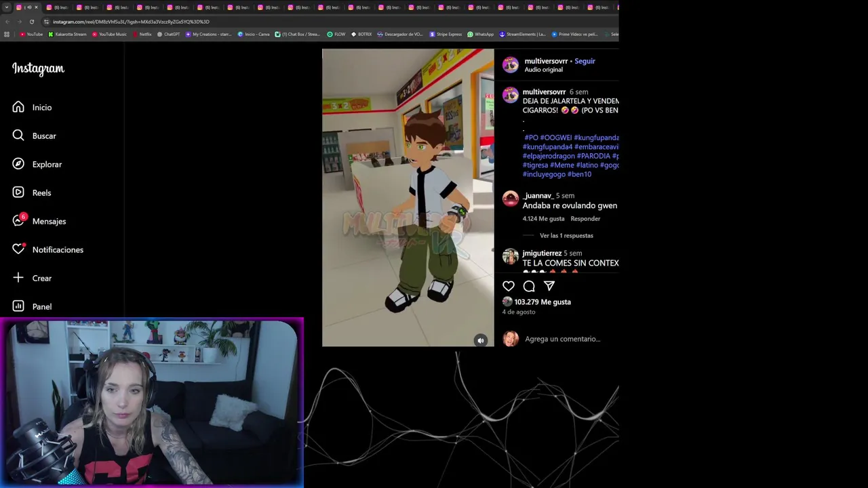Click the browser address bar URL
Image resolution: width=868 pixels, height=488 pixels.
click(131, 22)
